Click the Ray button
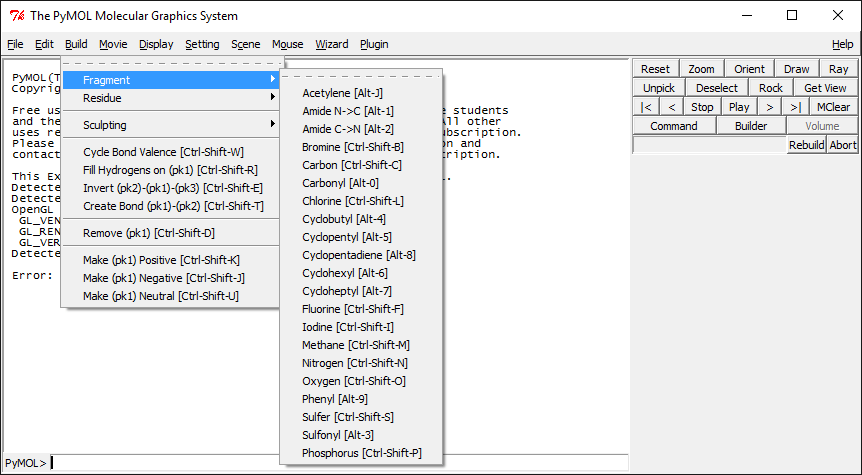The image size is (862, 475). [838, 69]
